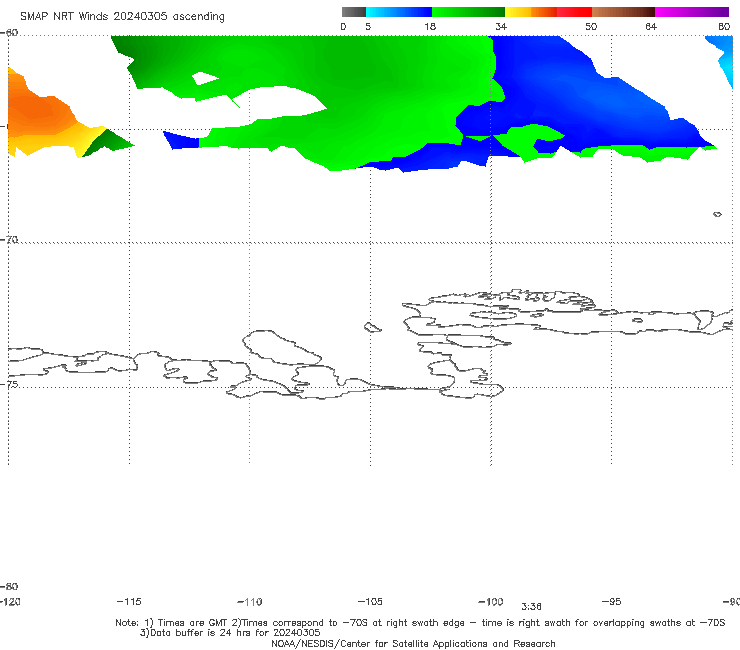Click the gray segment of the color bar

[353, 12]
